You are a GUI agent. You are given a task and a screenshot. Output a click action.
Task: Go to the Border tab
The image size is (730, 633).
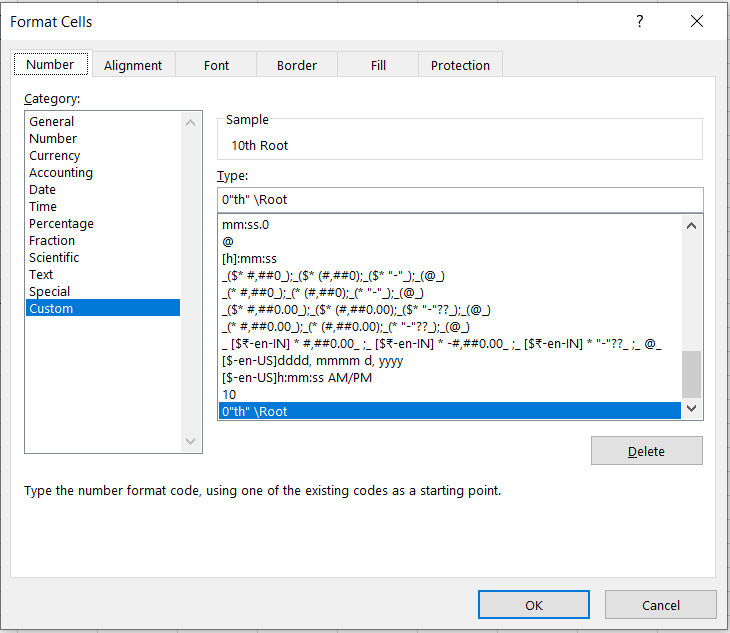coord(296,65)
